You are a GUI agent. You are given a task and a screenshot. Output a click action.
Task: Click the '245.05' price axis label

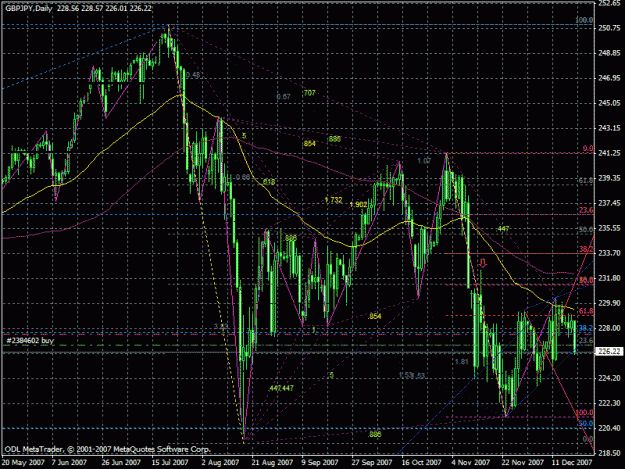(x=609, y=103)
